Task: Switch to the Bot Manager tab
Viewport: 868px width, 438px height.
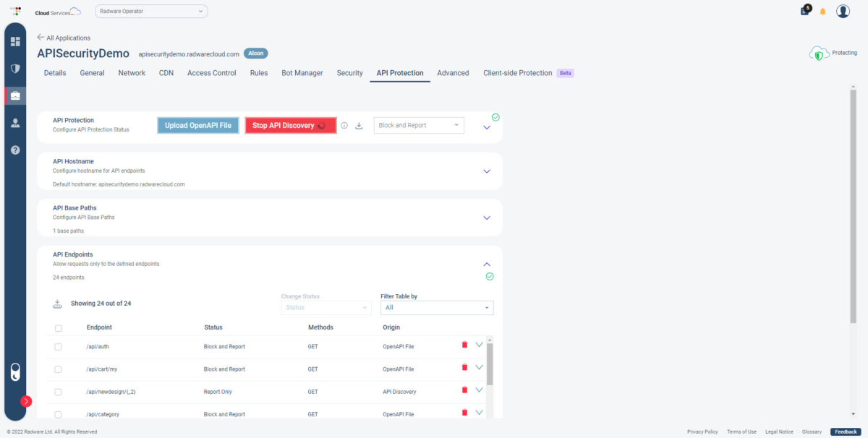Action: (x=302, y=73)
